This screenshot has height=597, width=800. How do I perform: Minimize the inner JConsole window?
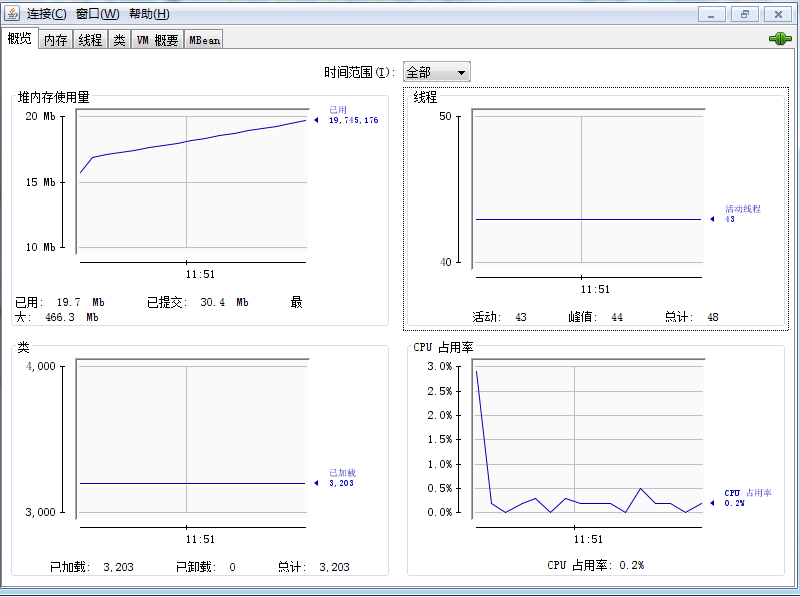click(x=712, y=14)
